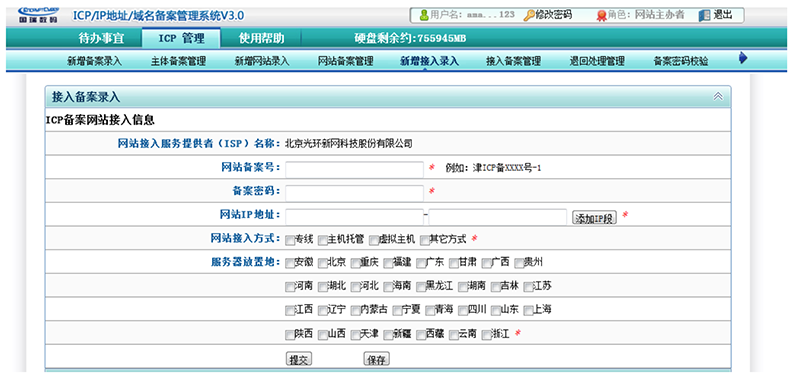Check the 安徽 server location checkbox
800x379 pixels.
(x=289, y=263)
